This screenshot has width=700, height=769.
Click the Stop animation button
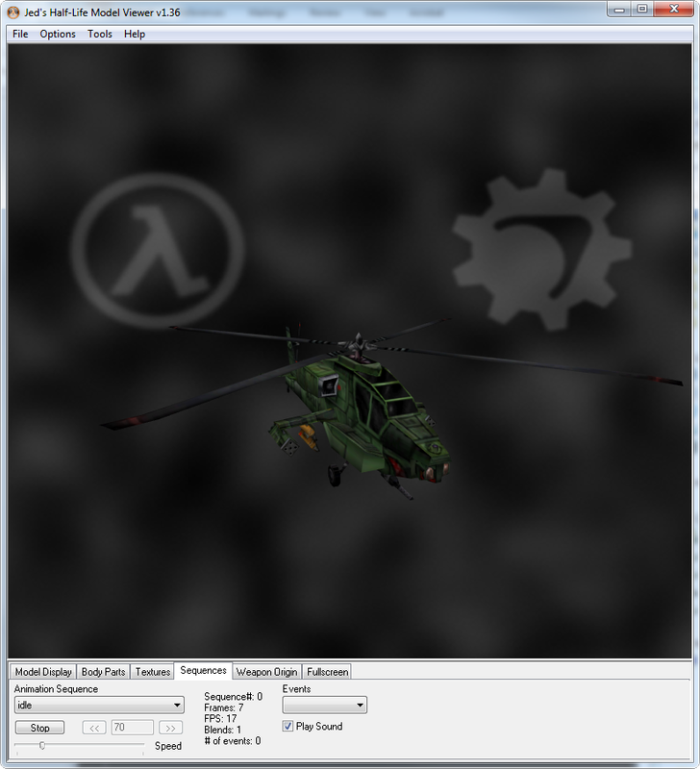pos(39,728)
